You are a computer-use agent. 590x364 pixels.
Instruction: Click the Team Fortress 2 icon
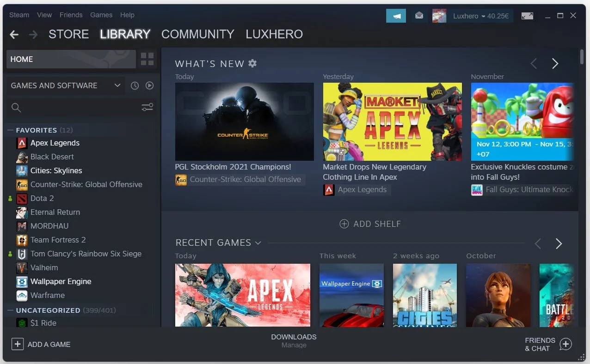coord(22,240)
